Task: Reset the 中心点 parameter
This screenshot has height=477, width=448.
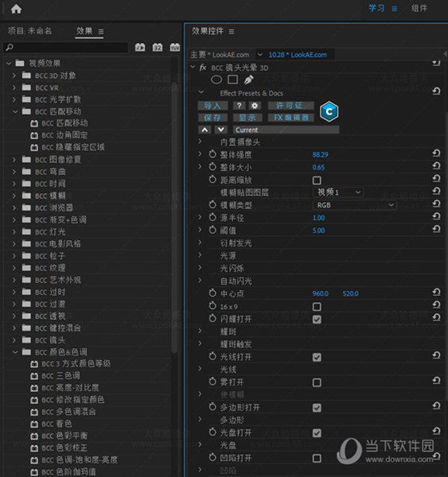Action: click(436, 293)
